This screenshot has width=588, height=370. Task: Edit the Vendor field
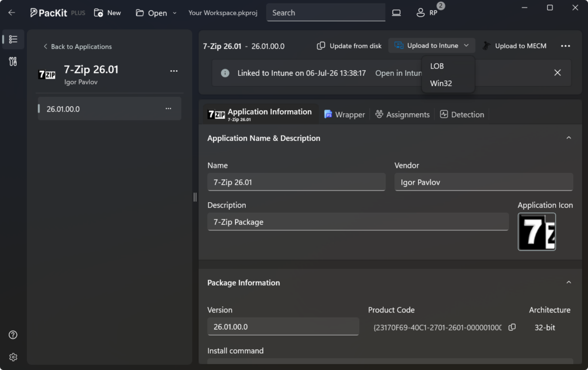pos(483,182)
